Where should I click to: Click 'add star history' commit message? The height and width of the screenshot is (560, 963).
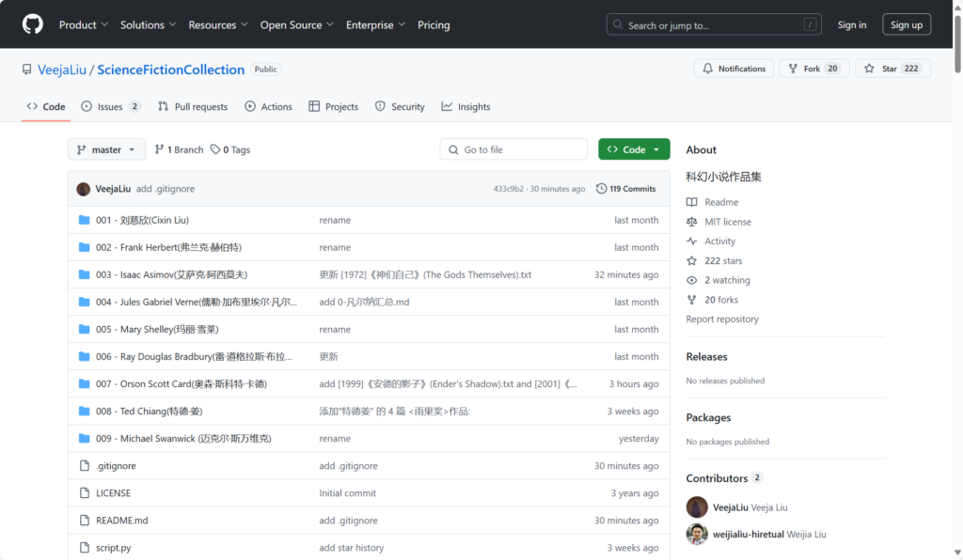(x=352, y=547)
